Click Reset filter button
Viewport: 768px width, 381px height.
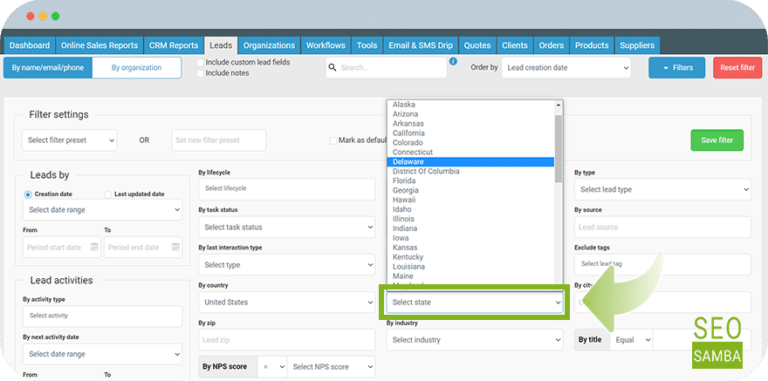coord(738,68)
